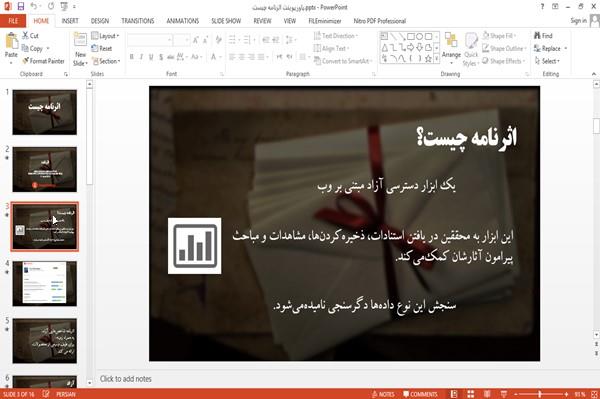The width and height of the screenshot is (600, 399).
Task: Switch to the TRANSITIONS tab
Action: click(138, 21)
